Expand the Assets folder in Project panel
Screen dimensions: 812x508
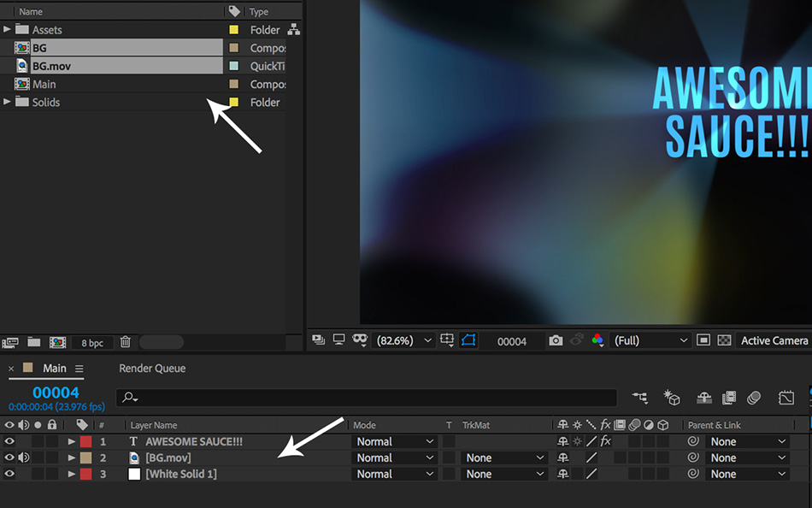8,30
